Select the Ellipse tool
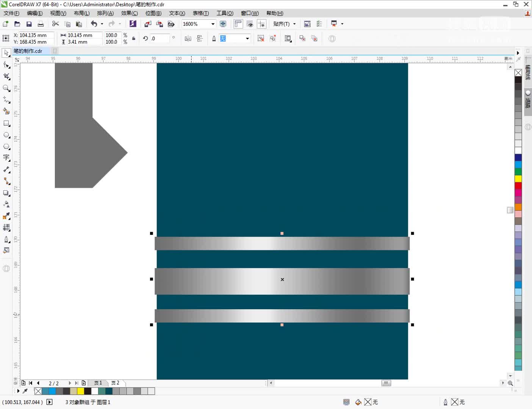 (6, 135)
